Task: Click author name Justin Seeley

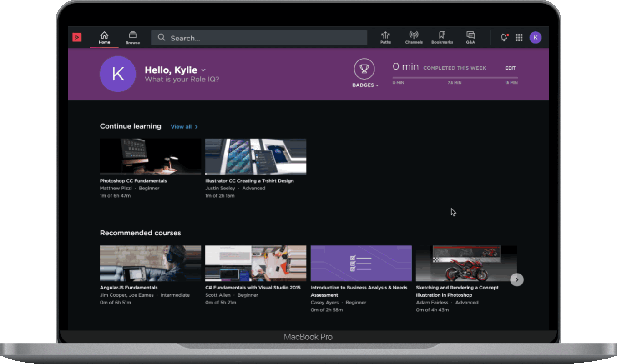Action: click(x=220, y=188)
